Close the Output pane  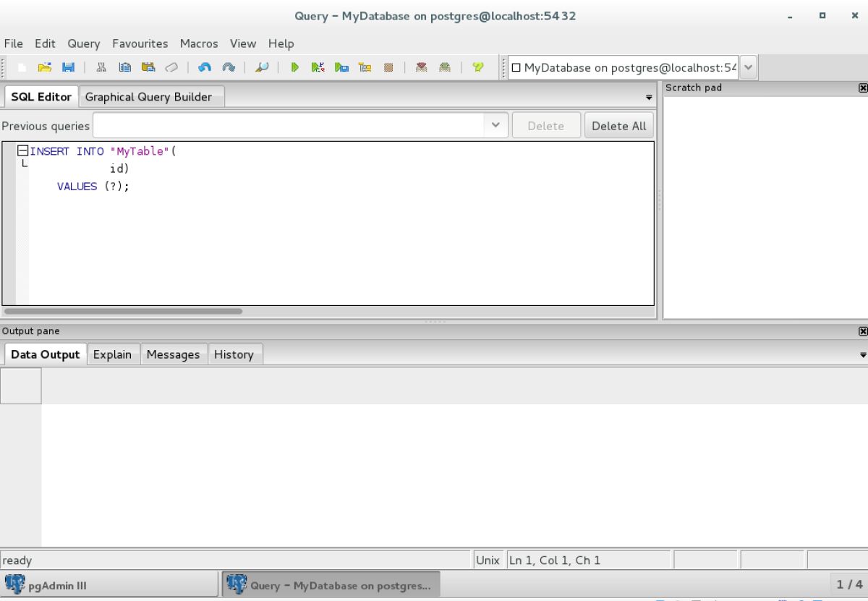(861, 331)
